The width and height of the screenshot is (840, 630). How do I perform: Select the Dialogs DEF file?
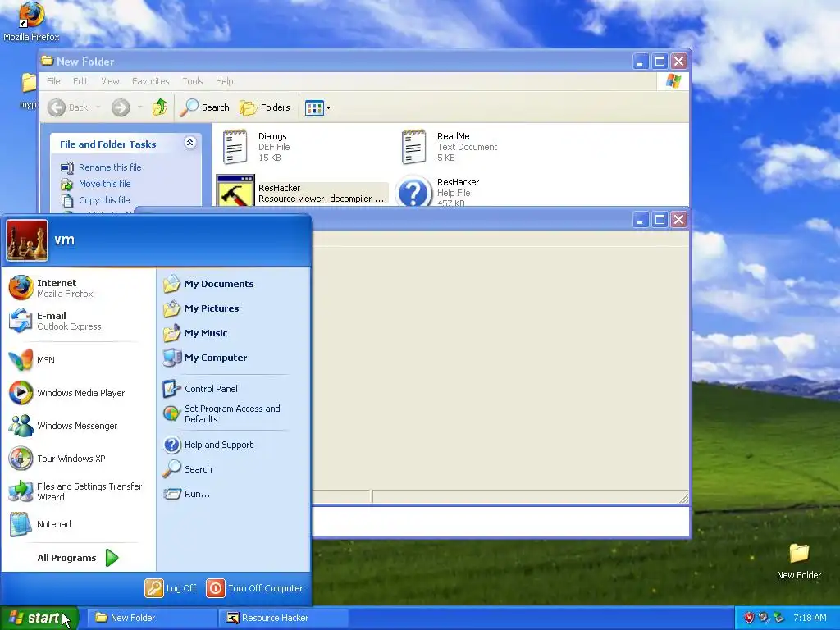tap(256, 147)
